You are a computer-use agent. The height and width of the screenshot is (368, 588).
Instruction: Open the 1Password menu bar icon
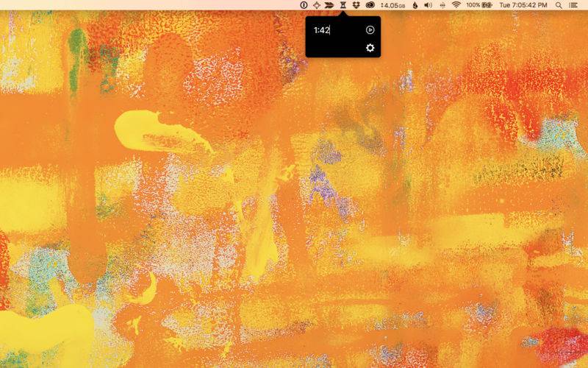pos(304,5)
